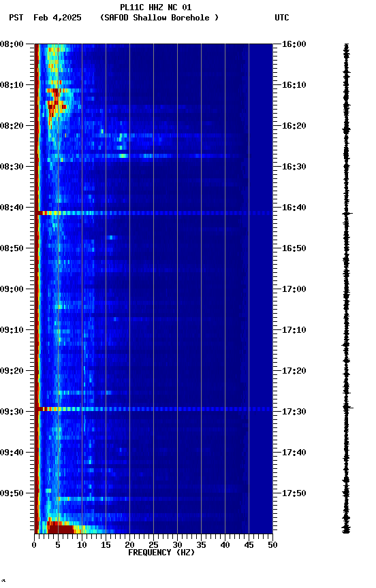The image size is (376, 588).
Task: Click the 08:00 PST time label
Action: (x=12, y=44)
